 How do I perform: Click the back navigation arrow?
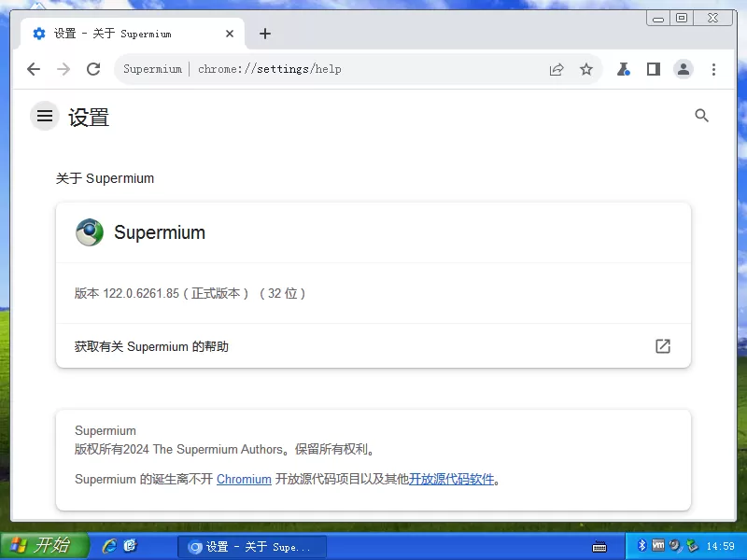(x=34, y=69)
